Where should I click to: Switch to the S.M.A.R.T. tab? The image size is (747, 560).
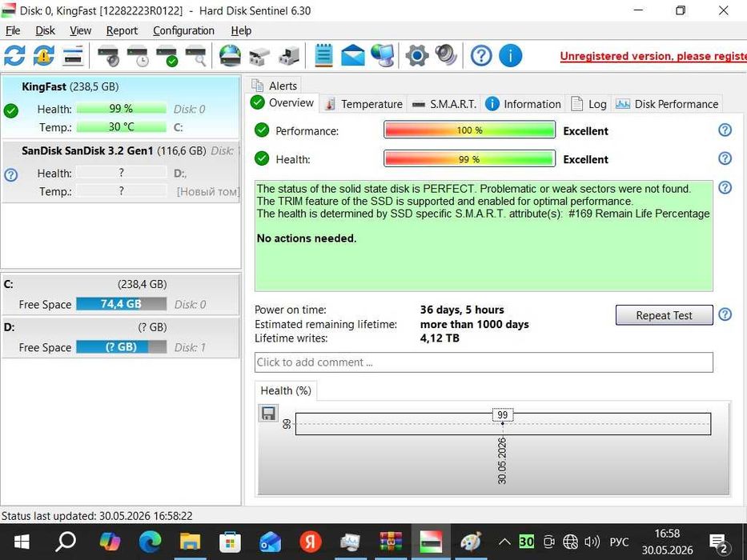click(x=444, y=104)
